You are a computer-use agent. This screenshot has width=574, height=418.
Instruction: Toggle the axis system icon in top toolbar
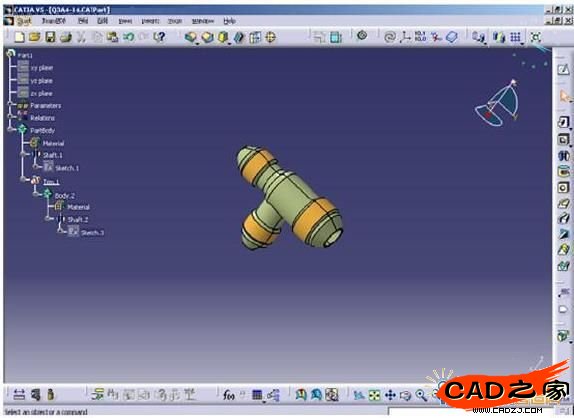point(406,37)
